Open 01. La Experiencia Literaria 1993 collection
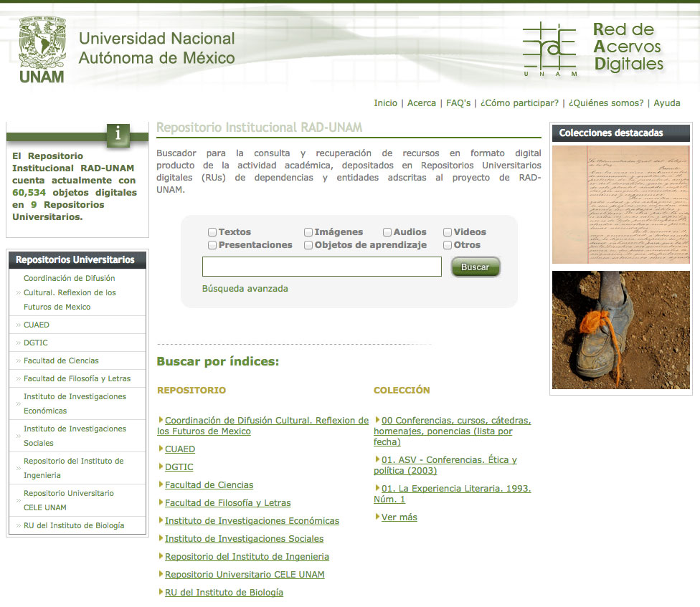The width and height of the screenshot is (700, 607). (x=453, y=494)
